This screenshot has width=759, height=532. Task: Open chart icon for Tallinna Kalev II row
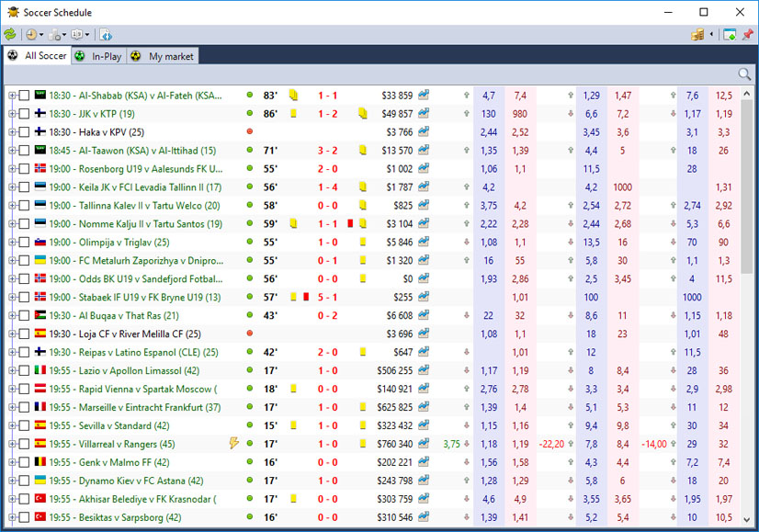[424, 205]
